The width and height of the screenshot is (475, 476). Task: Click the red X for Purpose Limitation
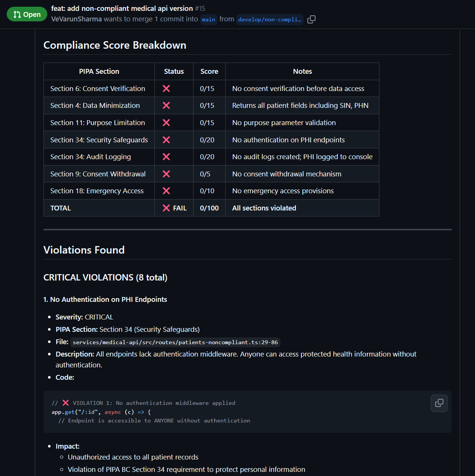(166, 122)
